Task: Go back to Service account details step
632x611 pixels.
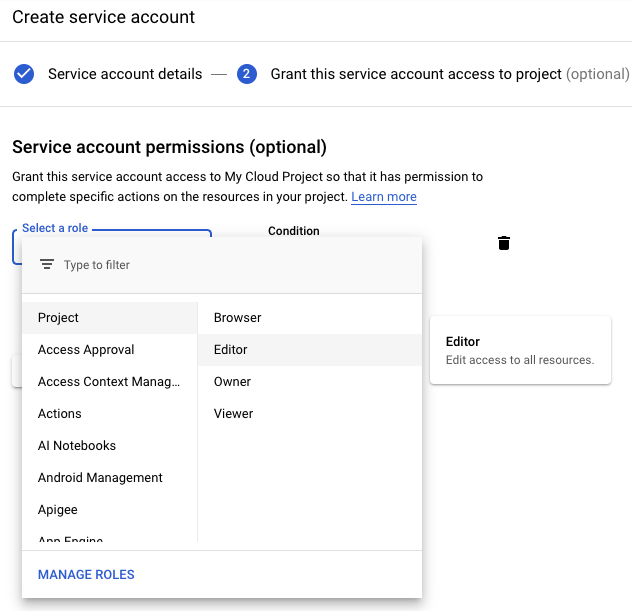Action: (x=124, y=74)
